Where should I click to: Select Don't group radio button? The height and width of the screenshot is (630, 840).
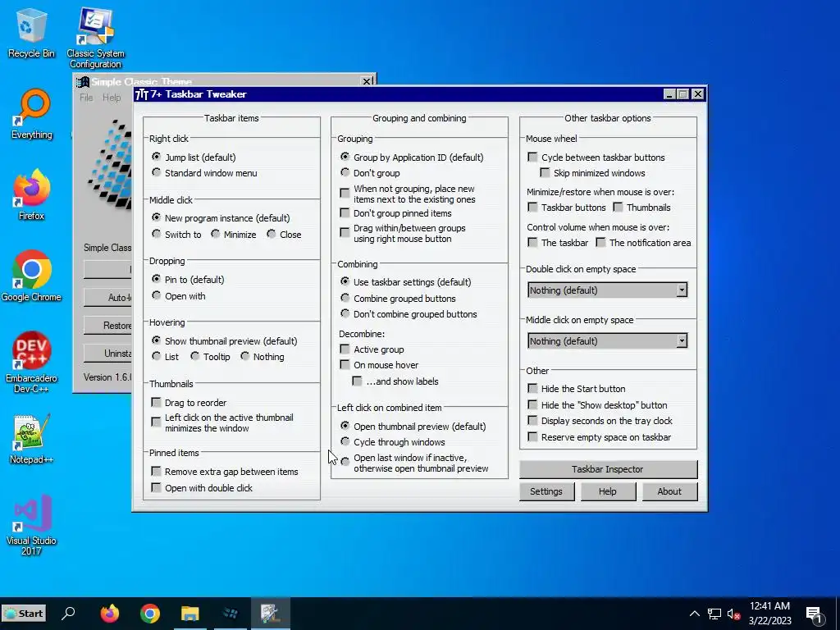pyautogui.click(x=345, y=172)
